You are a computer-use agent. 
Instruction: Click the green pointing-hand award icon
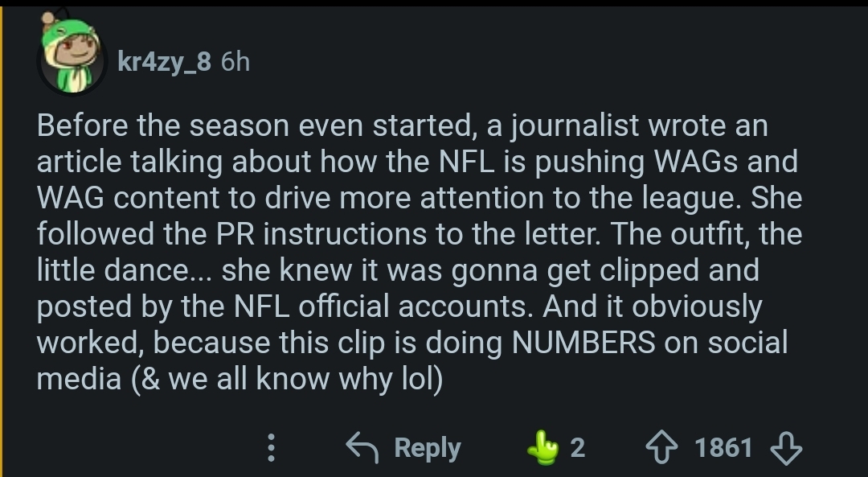pyautogui.click(x=543, y=447)
